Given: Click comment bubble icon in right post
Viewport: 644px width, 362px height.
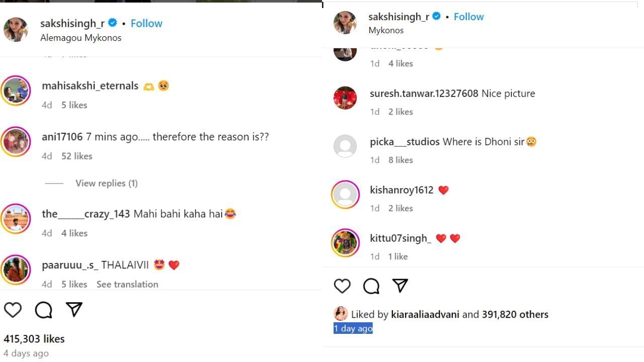Looking at the screenshot, I should pos(371,286).
